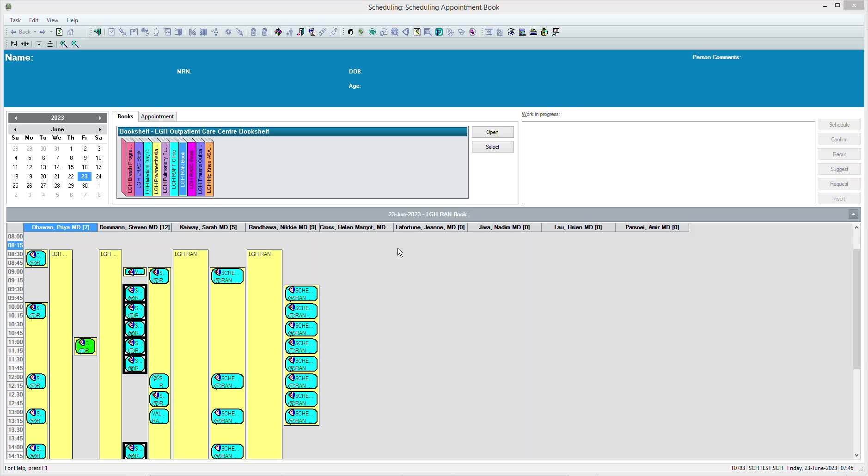Select the yellow LGH PreAnesthesia book

click(156, 169)
